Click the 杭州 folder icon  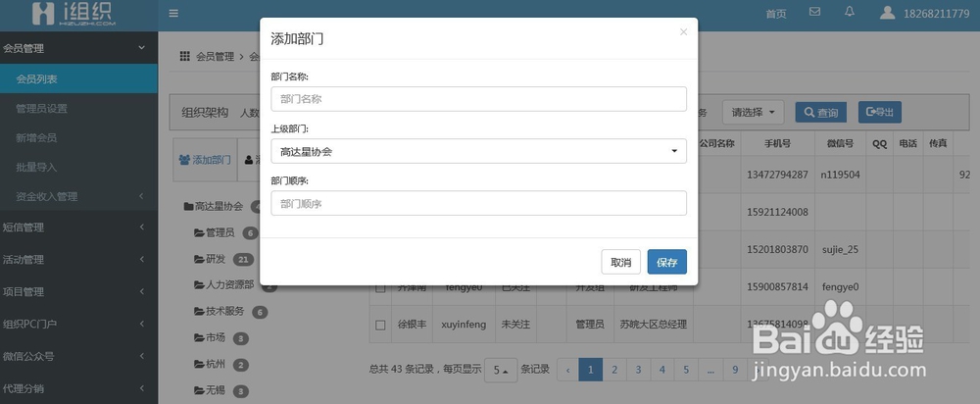[199, 364]
